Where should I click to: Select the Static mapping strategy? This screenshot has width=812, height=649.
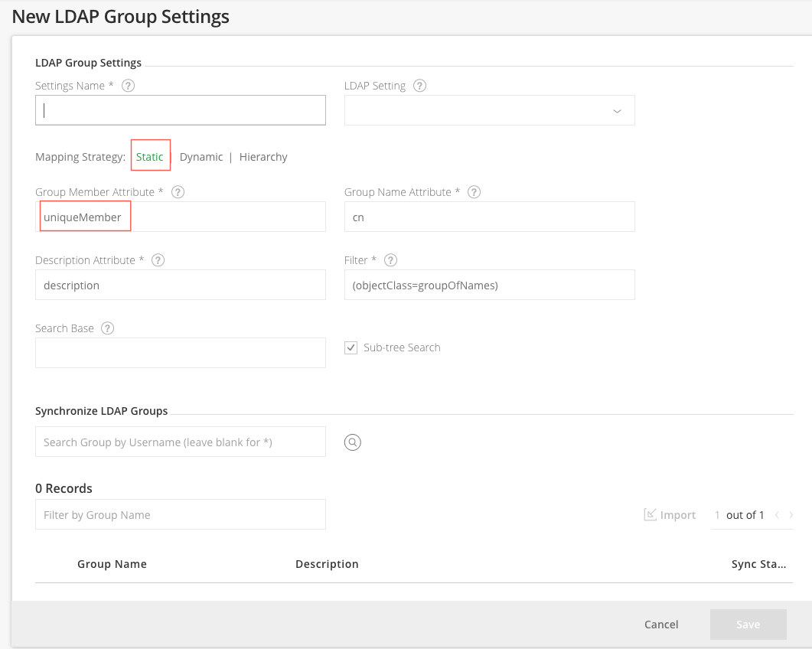tap(150, 155)
